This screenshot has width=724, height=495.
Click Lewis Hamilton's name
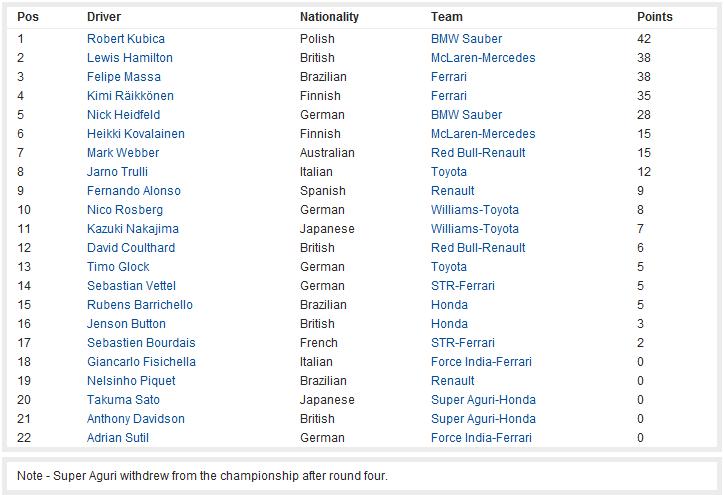click(x=130, y=58)
